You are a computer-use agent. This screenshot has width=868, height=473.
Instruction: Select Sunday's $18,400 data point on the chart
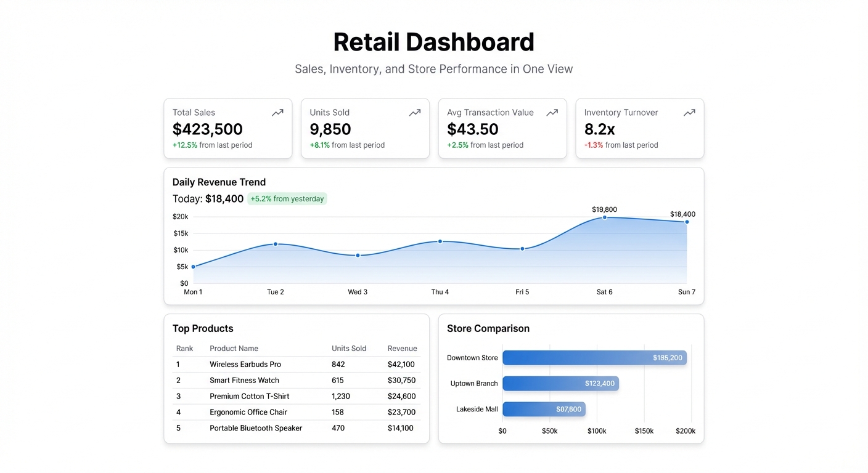(686, 222)
